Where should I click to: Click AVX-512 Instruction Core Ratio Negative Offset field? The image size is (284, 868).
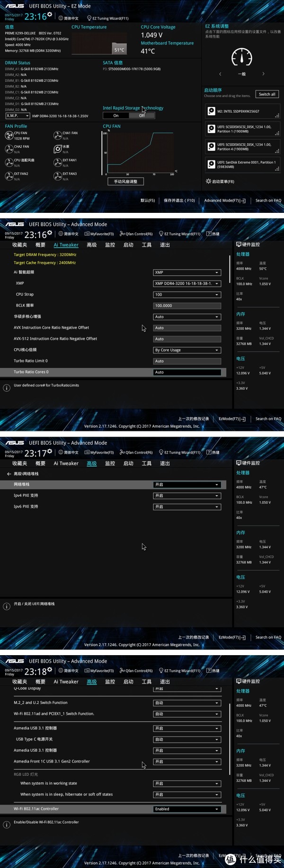point(187,339)
